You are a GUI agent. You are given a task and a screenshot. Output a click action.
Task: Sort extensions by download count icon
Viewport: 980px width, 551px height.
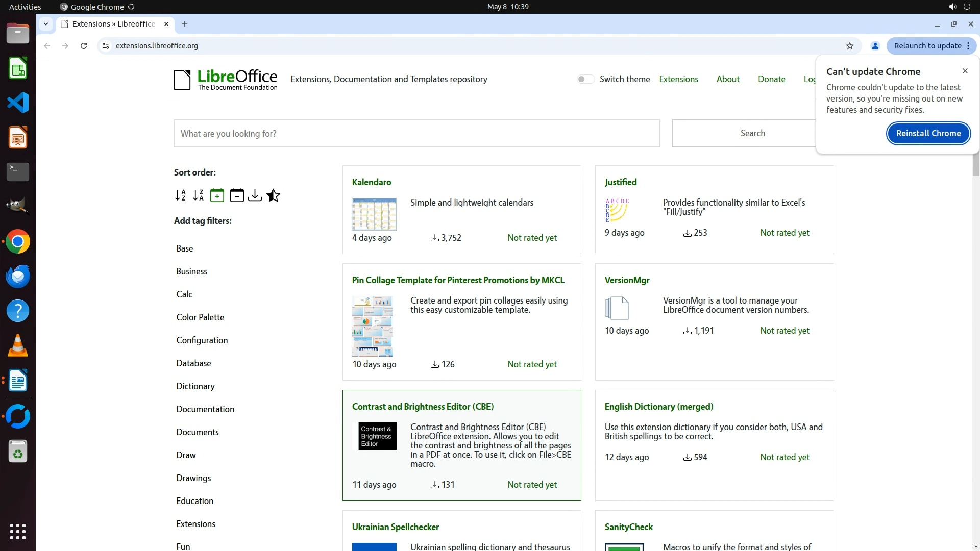pos(255,195)
